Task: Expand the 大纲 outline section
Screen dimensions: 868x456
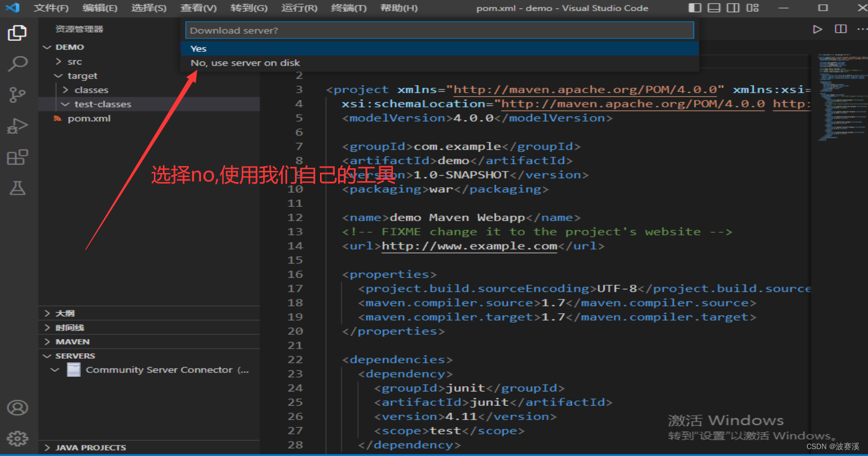Action: pyautogui.click(x=149, y=313)
